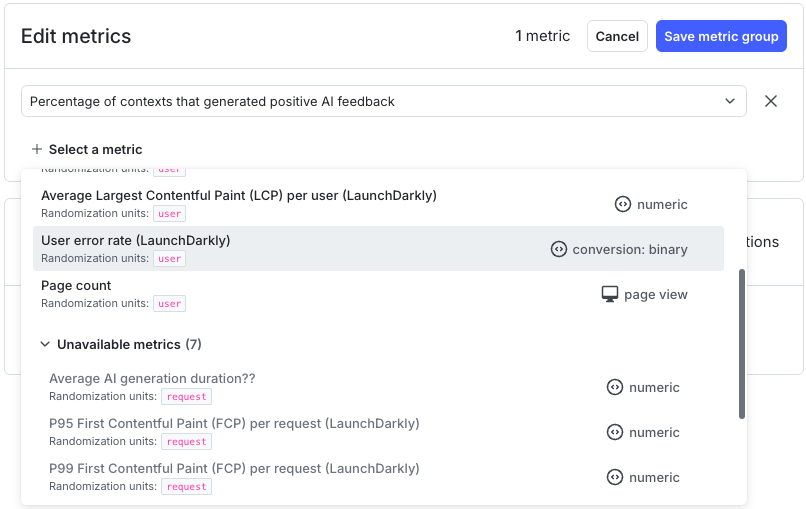This screenshot has width=806, height=509.
Task: Remove the selected metric with the X icon
Action: point(771,101)
